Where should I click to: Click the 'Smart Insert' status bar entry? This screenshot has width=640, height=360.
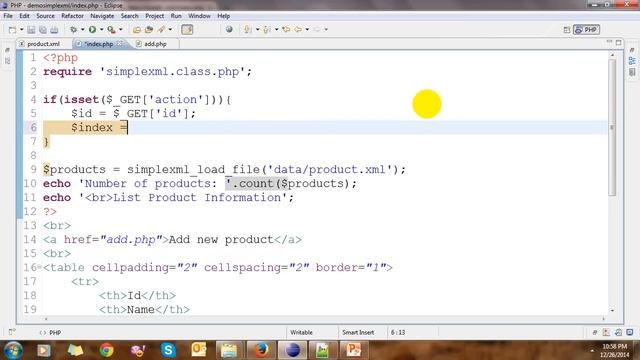click(x=358, y=333)
